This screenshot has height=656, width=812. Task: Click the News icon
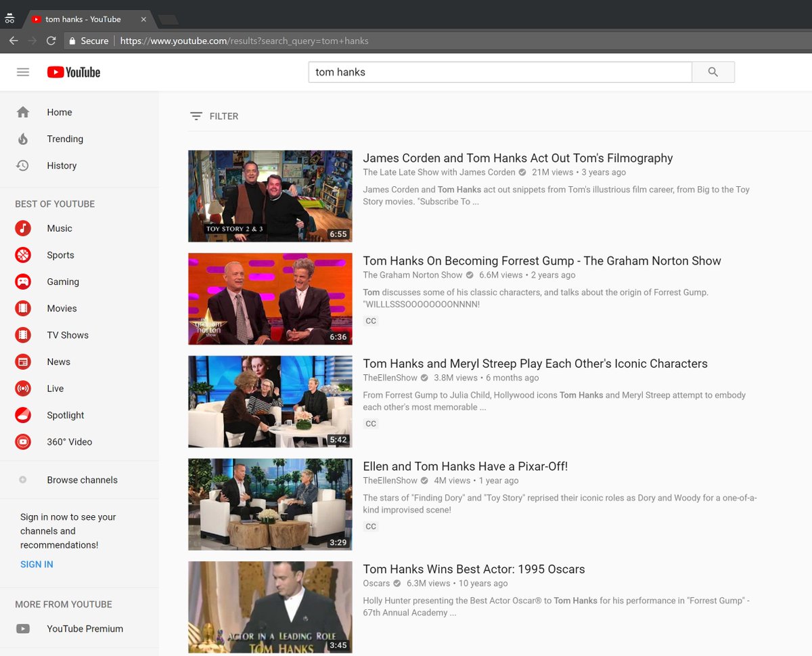coord(23,362)
